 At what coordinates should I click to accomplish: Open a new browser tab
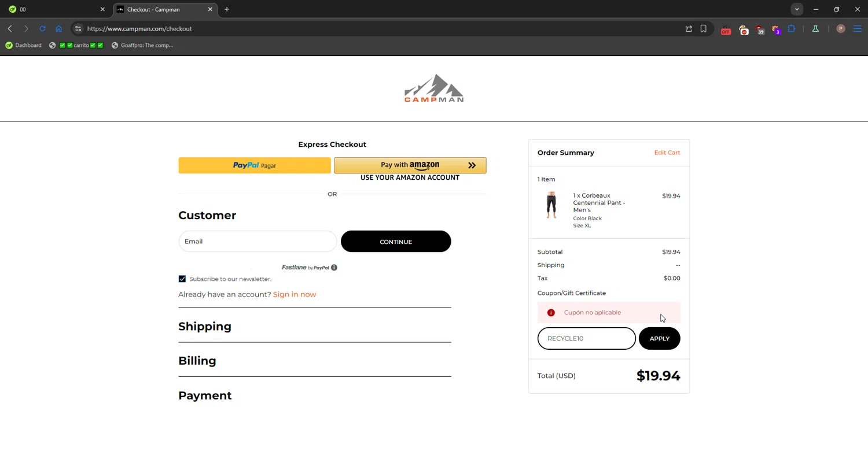tap(227, 9)
